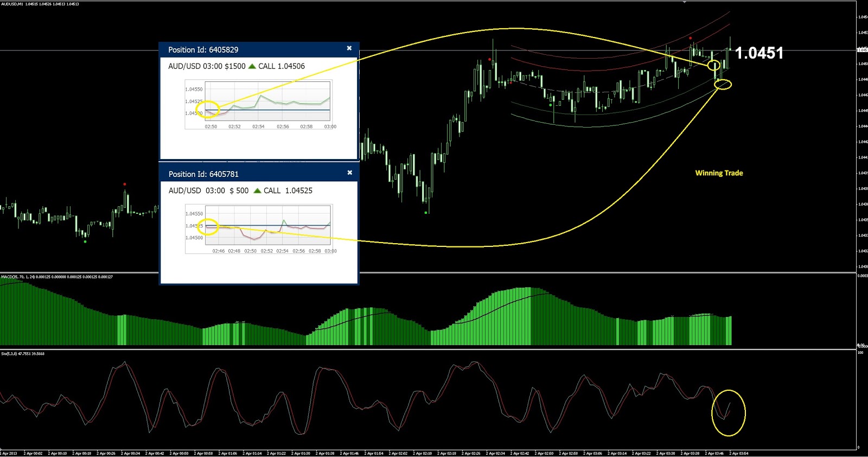Open the mini price chart in position 6405781

[259, 229]
